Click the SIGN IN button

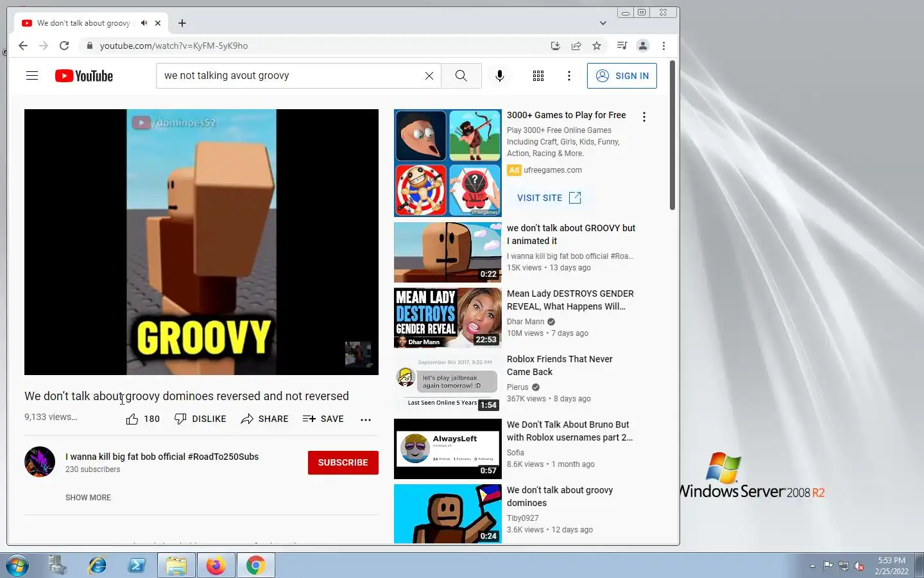click(622, 76)
